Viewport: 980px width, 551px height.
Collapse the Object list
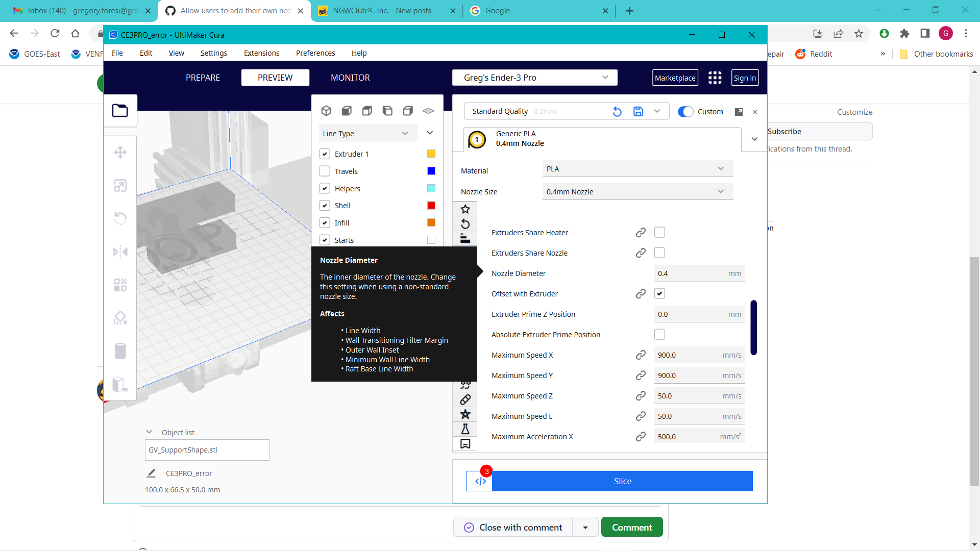click(149, 431)
